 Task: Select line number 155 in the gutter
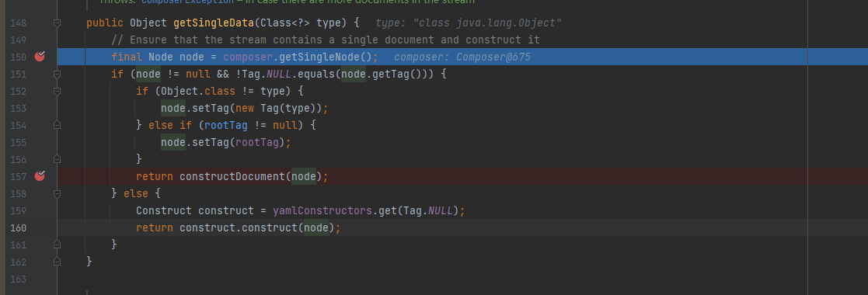pos(19,142)
